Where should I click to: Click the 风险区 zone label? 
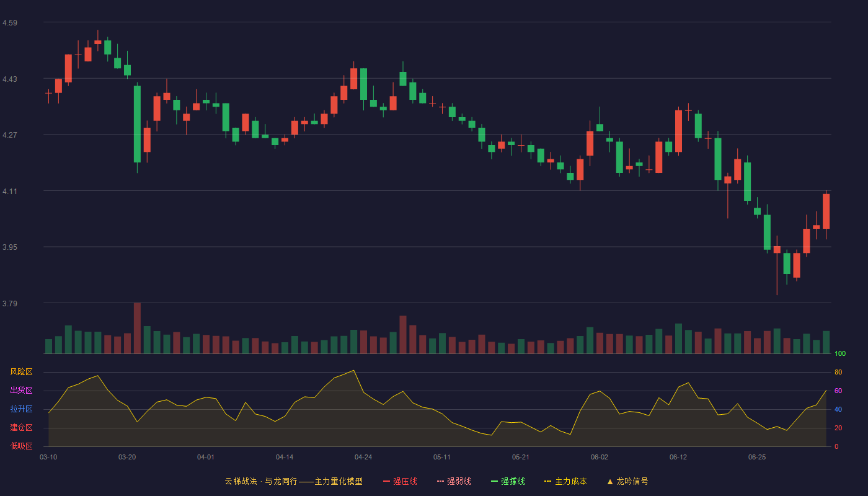point(21,372)
